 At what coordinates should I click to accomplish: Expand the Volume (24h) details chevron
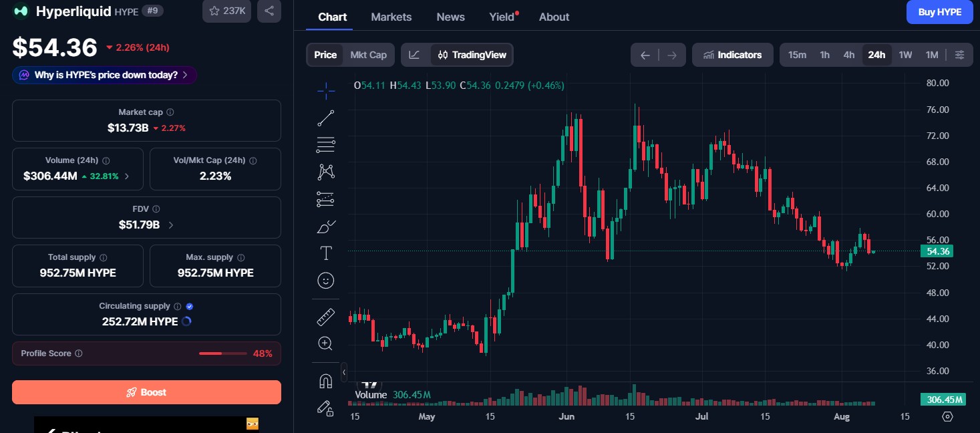(x=127, y=176)
